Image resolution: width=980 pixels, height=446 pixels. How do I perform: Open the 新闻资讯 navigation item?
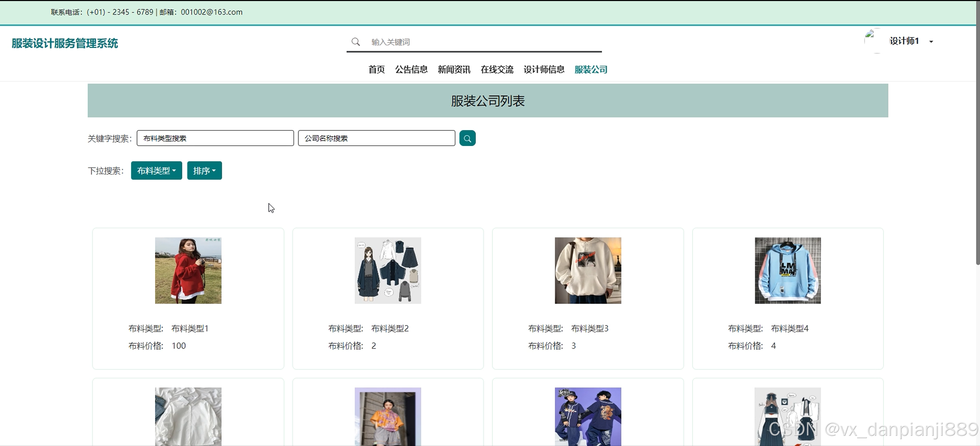click(454, 70)
